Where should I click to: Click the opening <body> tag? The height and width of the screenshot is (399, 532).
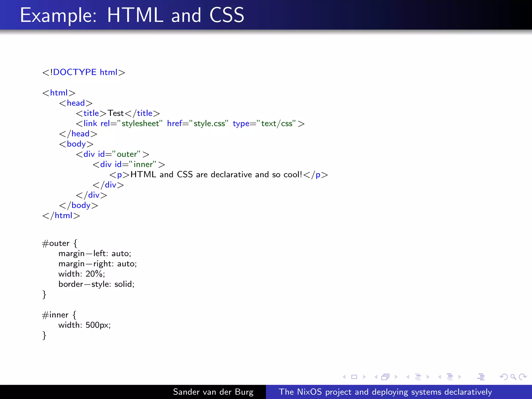[x=76, y=144]
